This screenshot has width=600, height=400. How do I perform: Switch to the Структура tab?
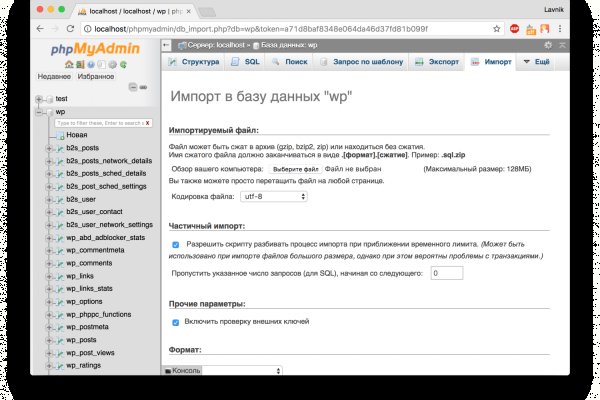[x=196, y=62]
